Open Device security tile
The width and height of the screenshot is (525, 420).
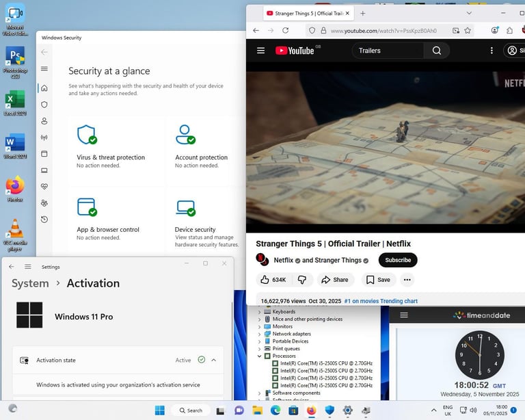pos(204,220)
